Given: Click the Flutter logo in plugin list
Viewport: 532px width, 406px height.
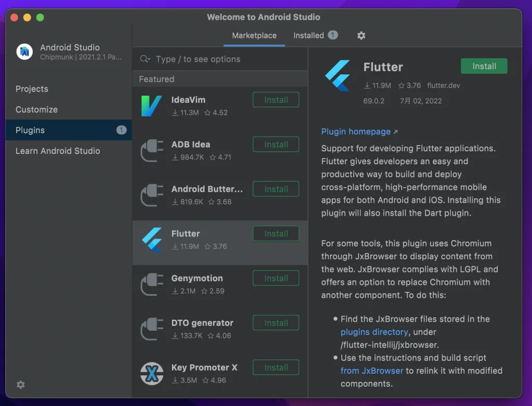Looking at the screenshot, I should point(152,240).
